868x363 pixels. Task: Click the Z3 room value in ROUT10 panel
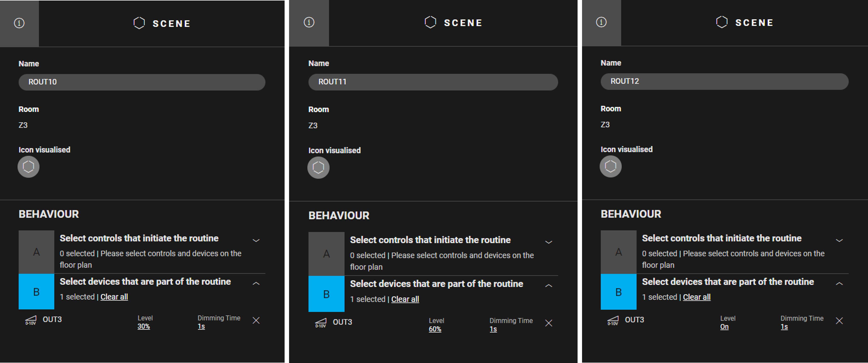tap(23, 125)
